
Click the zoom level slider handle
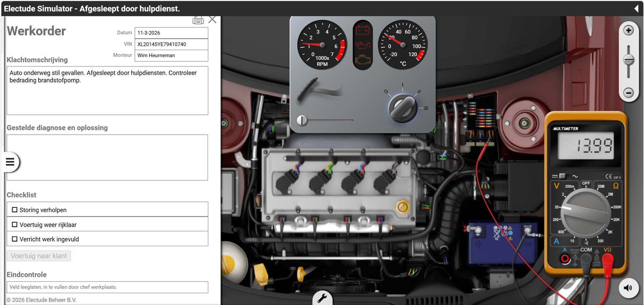coord(628,60)
